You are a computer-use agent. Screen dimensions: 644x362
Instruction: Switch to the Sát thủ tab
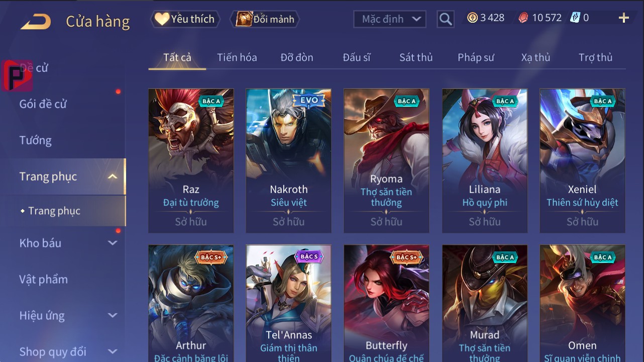[x=416, y=57]
